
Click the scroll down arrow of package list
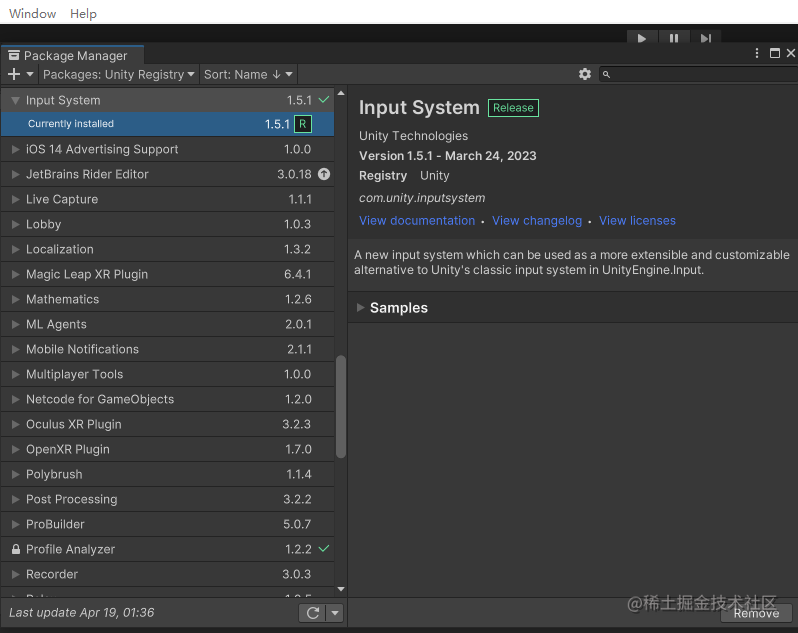point(341,589)
